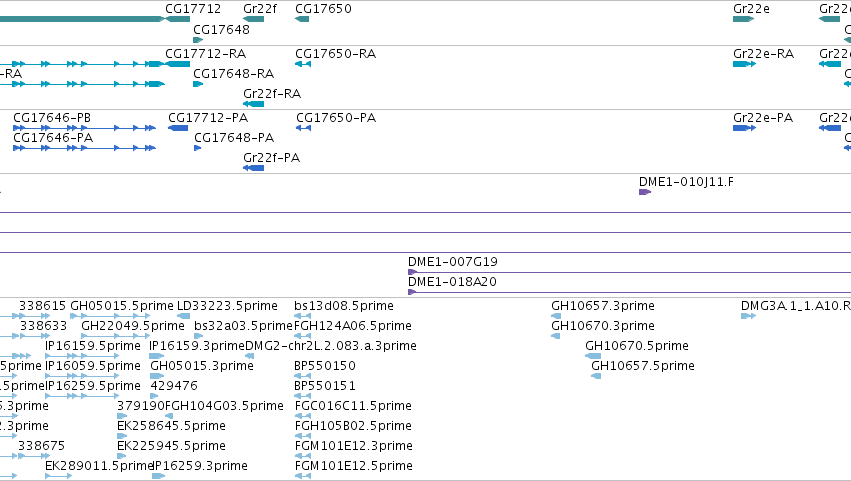Screen dimensions: 851x481
Task: Select the 338633 EST label
Action: click(x=43, y=326)
